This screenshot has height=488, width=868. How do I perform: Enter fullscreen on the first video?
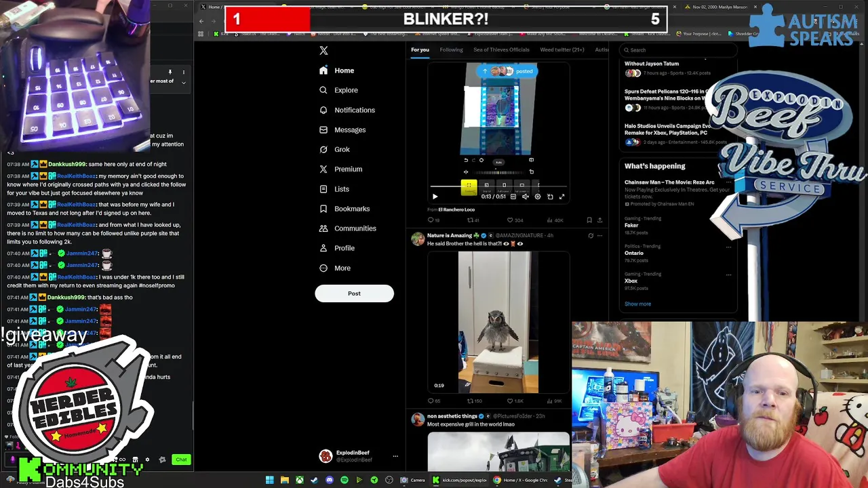pyautogui.click(x=561, y=197)
